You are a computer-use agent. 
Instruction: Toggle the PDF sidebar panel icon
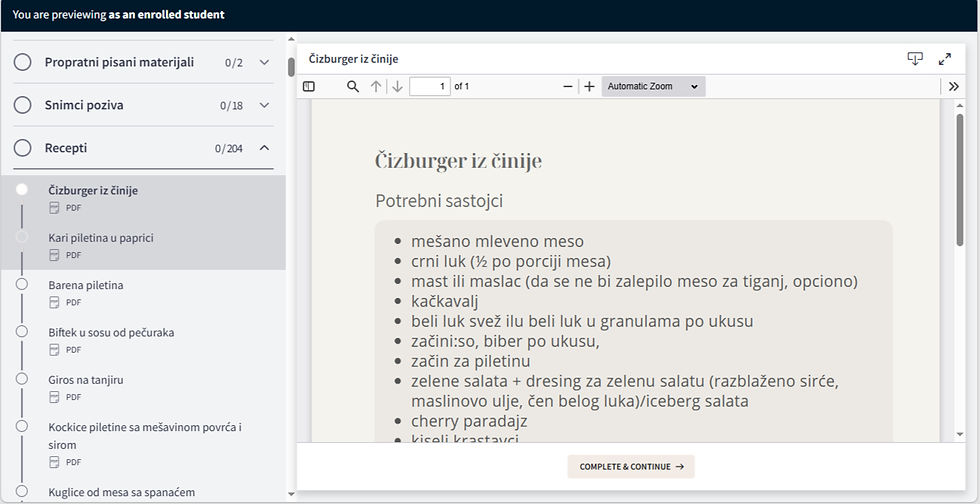tap(309, 86)
